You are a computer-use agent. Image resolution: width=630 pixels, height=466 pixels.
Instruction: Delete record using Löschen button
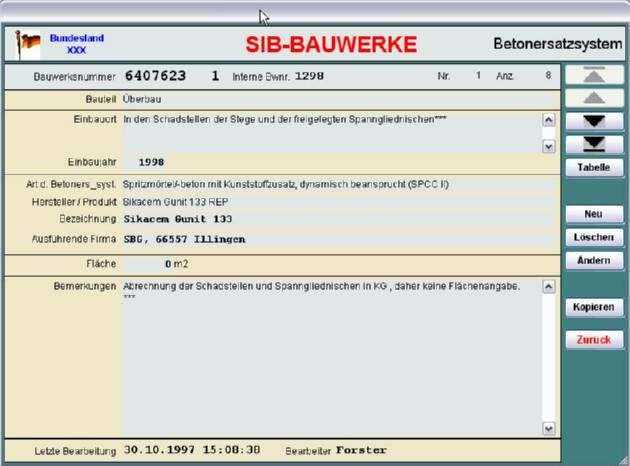(x=594, y=237)
